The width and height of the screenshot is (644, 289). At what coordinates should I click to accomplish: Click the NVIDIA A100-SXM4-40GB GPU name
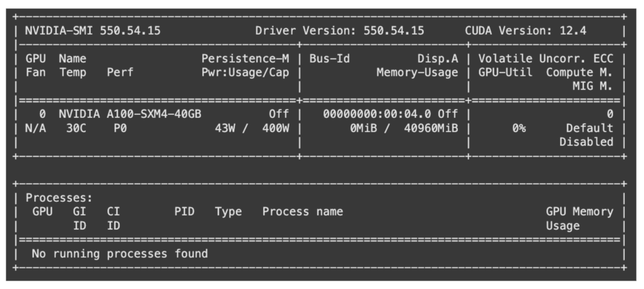pos(130,114)
